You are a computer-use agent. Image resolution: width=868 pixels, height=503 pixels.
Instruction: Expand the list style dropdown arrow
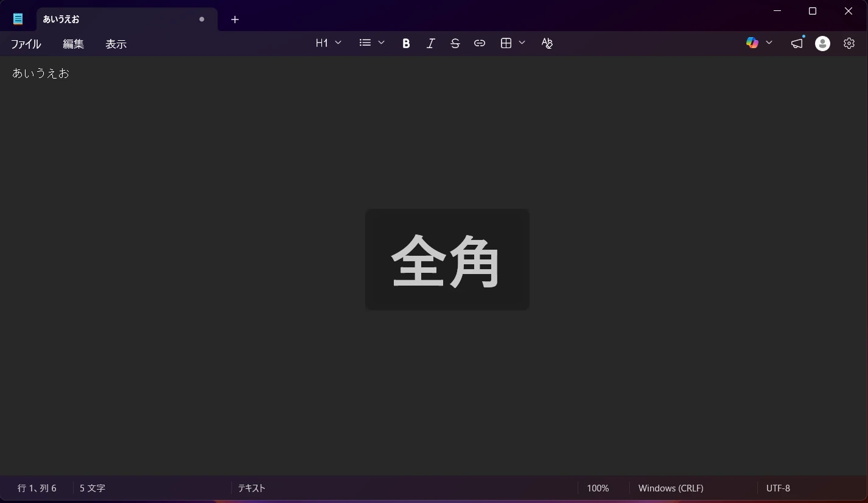coord(382,43)
